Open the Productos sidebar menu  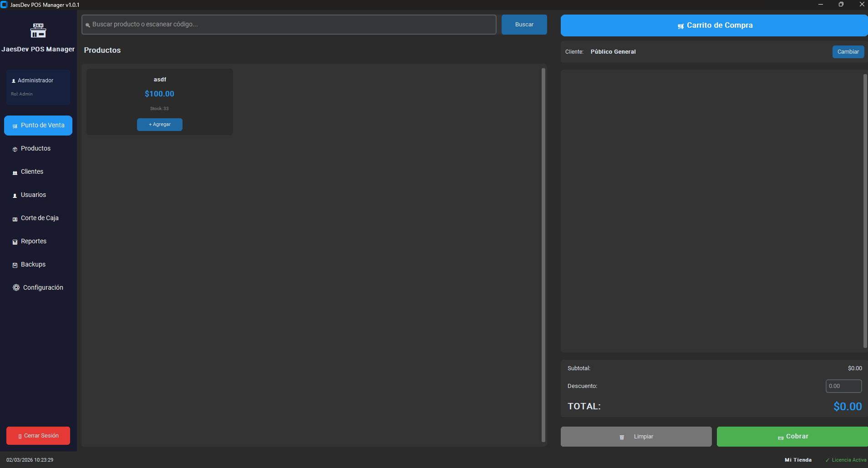tap(38, 149)
